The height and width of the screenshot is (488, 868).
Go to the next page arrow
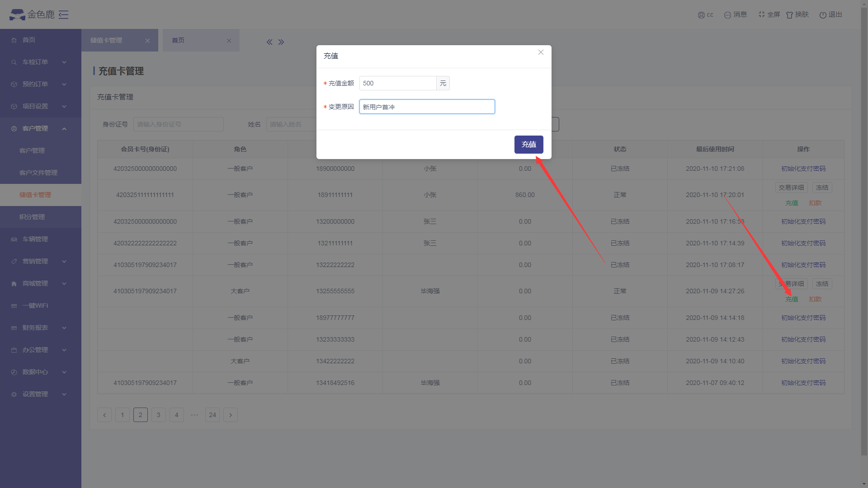pos(231,415)
